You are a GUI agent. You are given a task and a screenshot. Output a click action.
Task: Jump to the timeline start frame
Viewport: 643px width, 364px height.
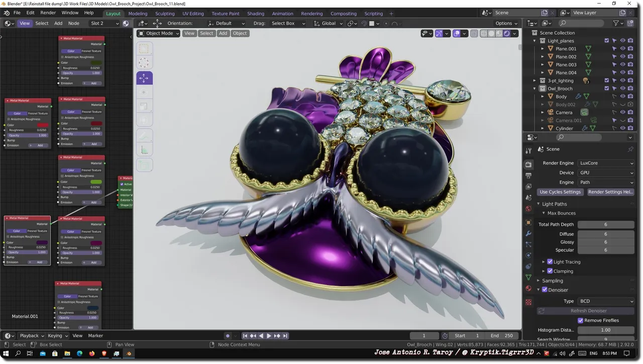(245, 336)
